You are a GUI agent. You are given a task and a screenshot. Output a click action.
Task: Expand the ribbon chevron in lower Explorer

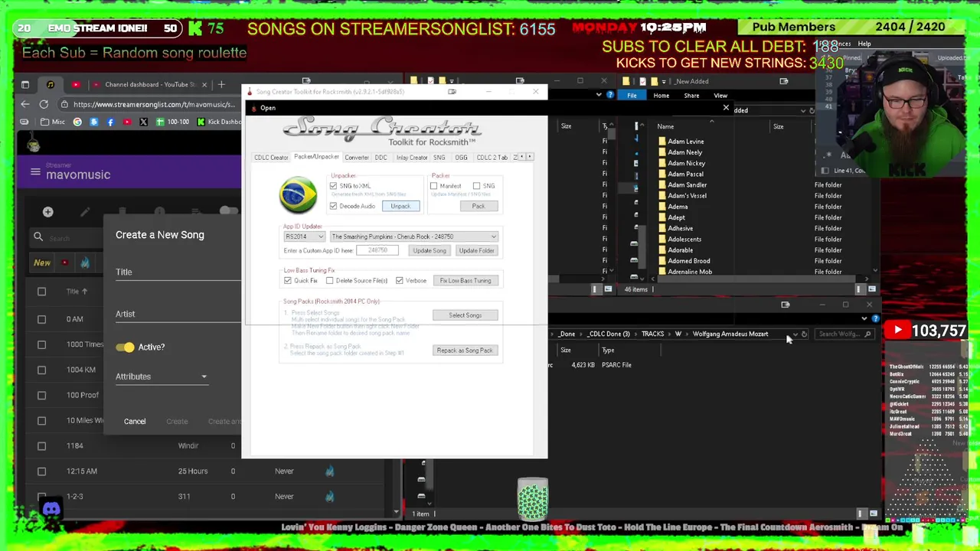[864, 318]
